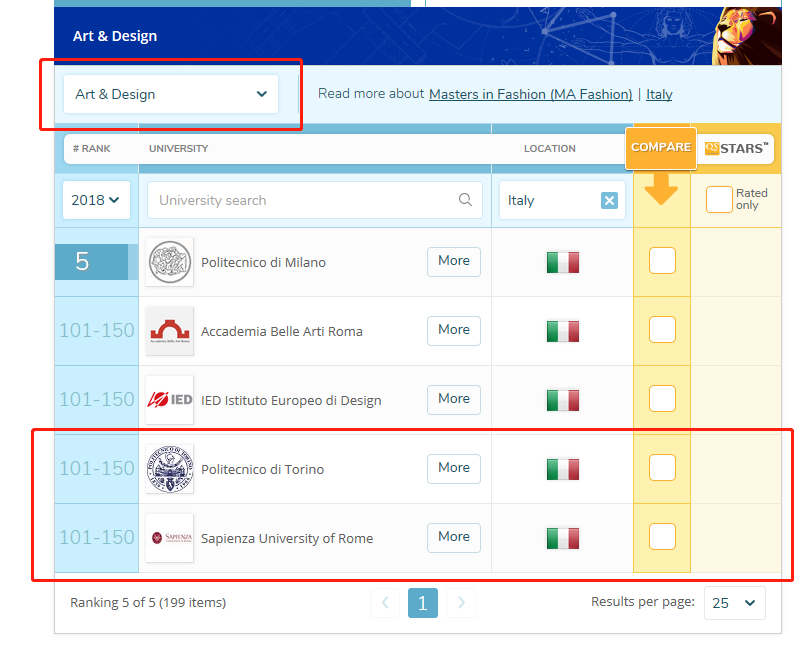Click the Accademia Belle Arti Roma name

[x=281, y=331]
